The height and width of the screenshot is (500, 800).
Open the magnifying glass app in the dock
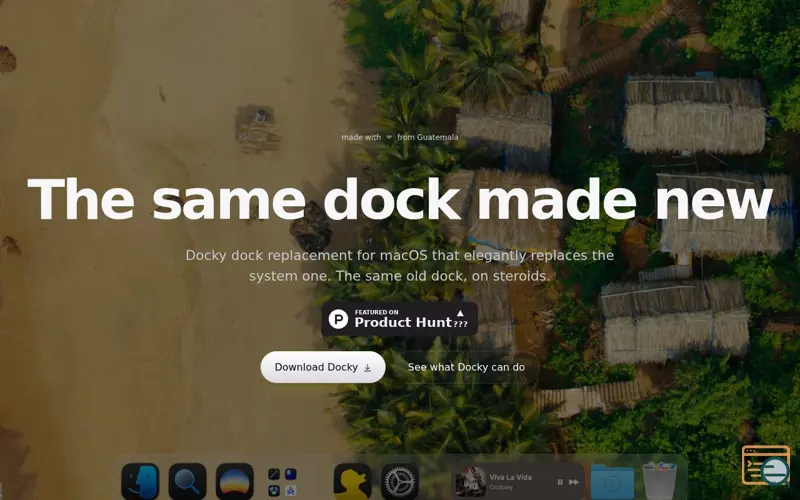(x=187, y=481)
